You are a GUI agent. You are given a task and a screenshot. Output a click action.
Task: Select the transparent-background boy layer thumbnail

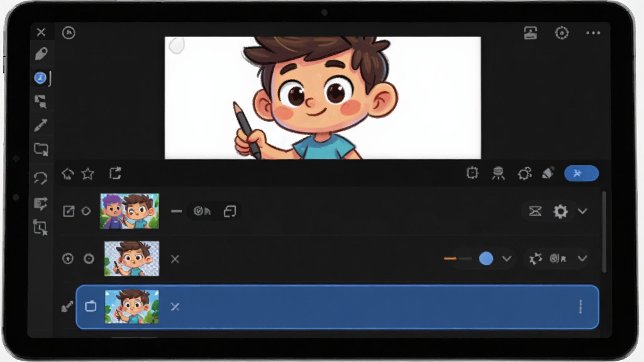[x=132, y=258]
